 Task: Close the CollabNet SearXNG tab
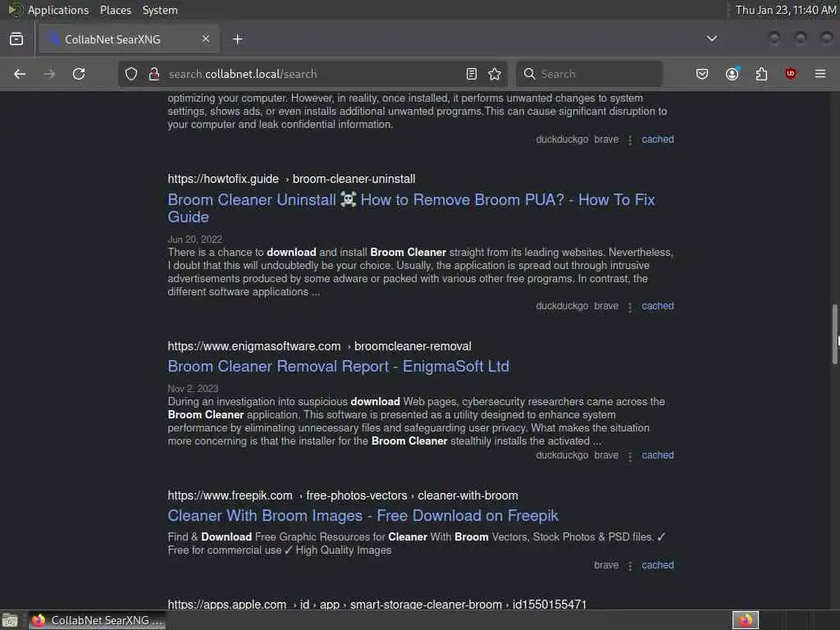[x=206, y=39]
